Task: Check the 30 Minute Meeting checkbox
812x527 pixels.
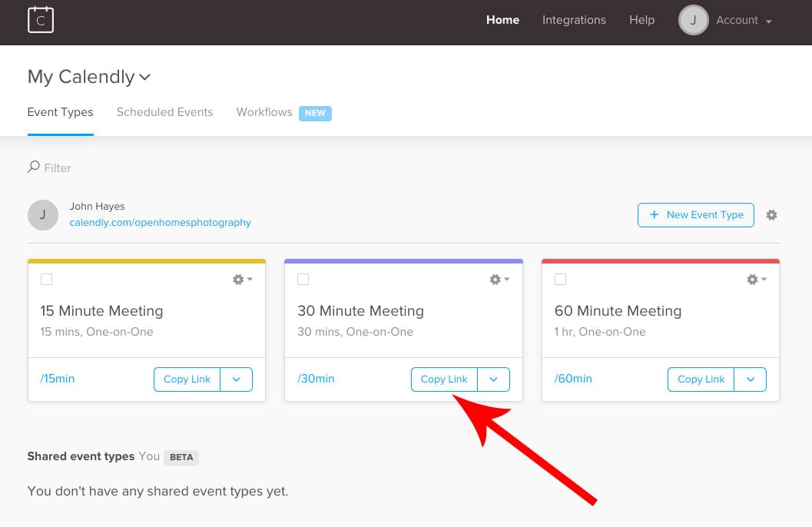Action: pyautogui.click(x=303, y=280)
